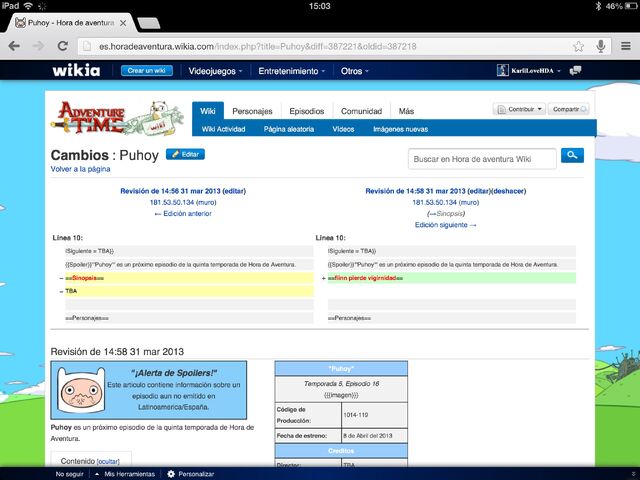Open Wiki Actividad submenu item
The height and width of the screenshot is (480, 640).
pos(223,129)
